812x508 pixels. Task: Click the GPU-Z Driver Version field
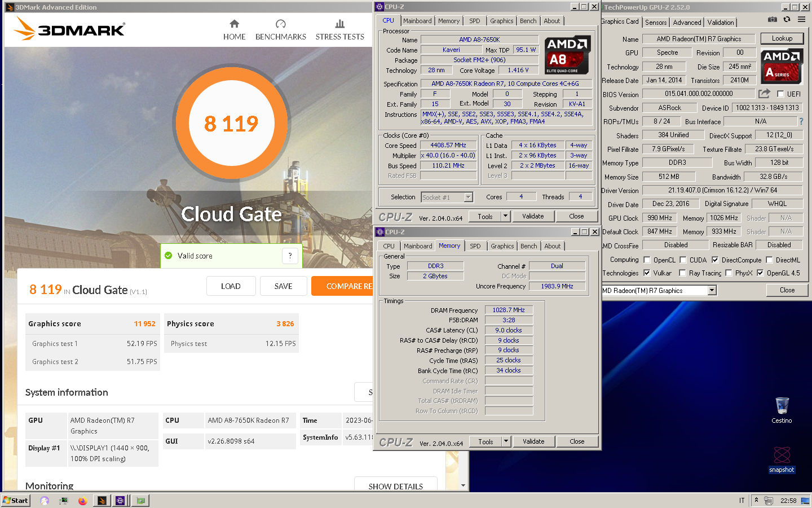pos(722,190)
